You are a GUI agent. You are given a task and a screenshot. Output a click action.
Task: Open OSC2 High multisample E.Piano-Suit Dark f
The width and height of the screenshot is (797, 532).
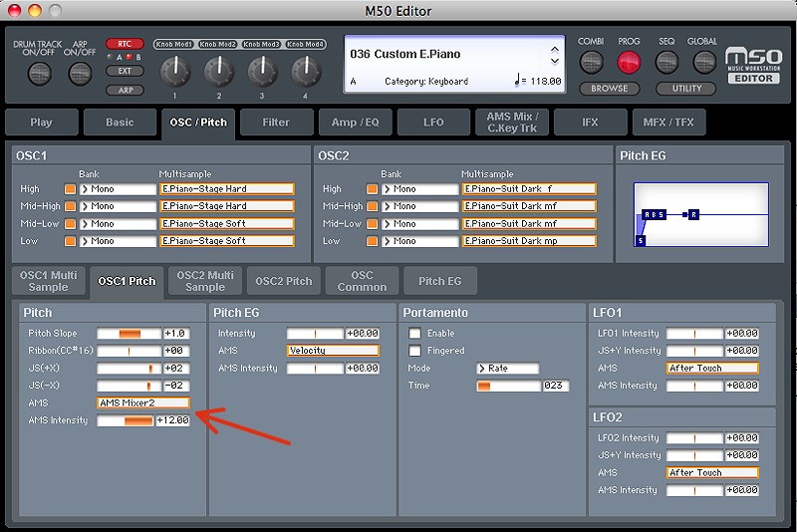[x=529, y=189]
